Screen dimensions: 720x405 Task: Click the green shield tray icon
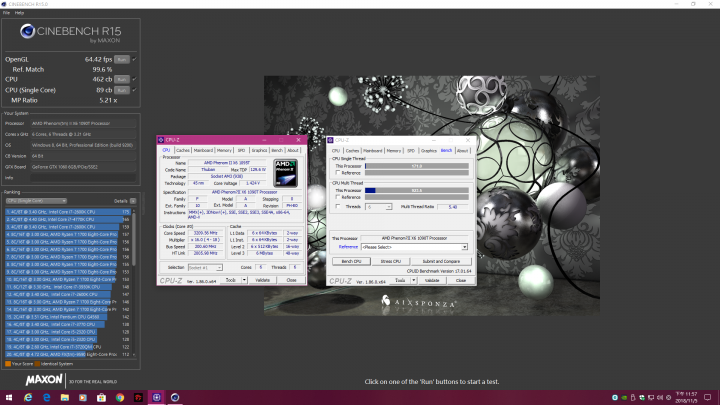(x=642, y=398)
